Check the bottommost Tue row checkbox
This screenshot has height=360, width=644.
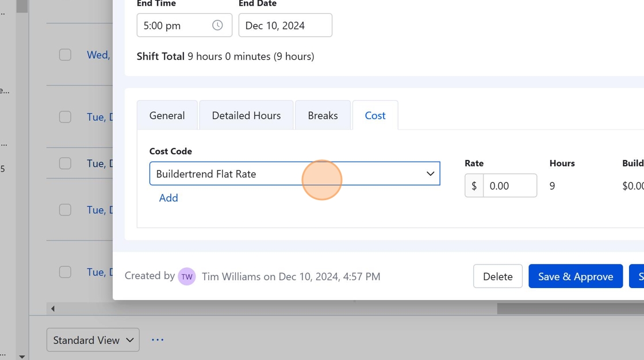tap(65, 272)
